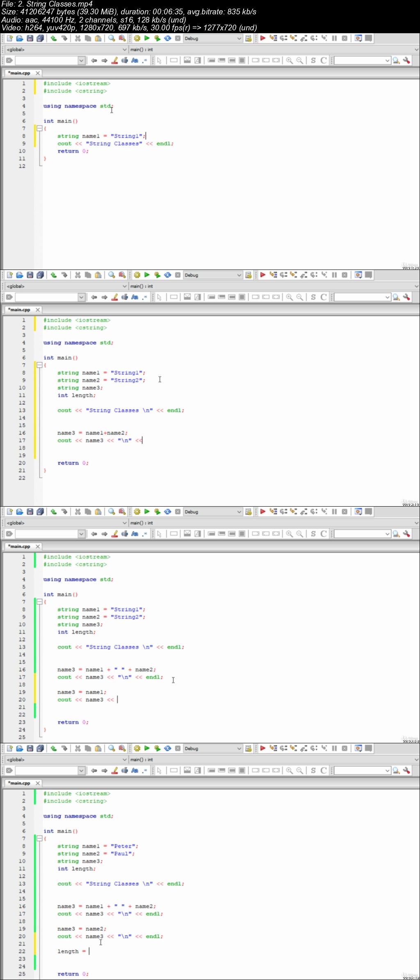Screen dimensions: 420x980
Task: Click Save all icon in frame with only name1 declared
Action: (x=40, y=38)
